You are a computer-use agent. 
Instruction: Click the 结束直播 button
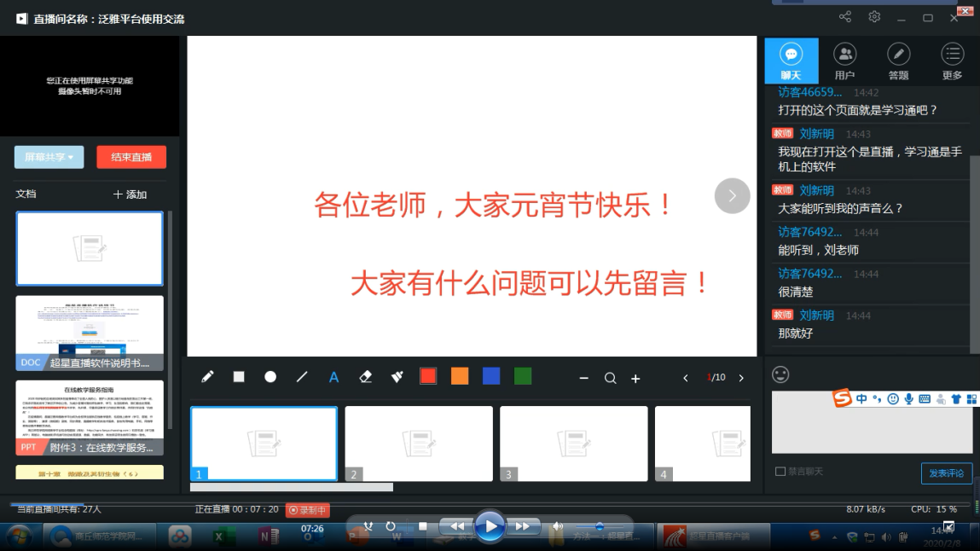point(131,157)
